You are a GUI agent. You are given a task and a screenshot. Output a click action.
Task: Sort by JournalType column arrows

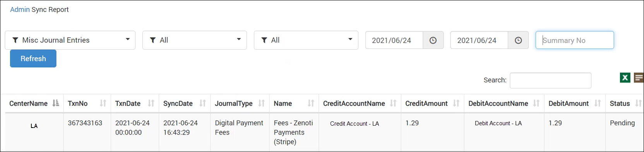point(262,104)
